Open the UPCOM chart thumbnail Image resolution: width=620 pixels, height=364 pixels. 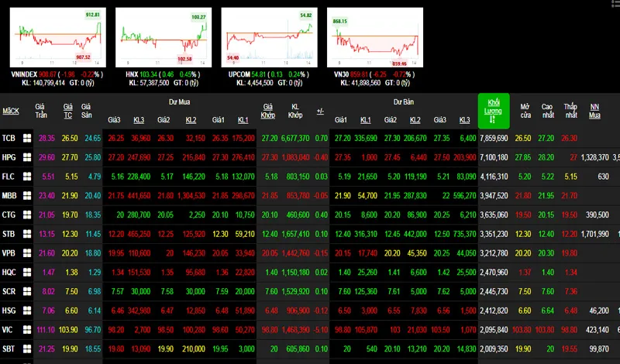pos(269,37)
